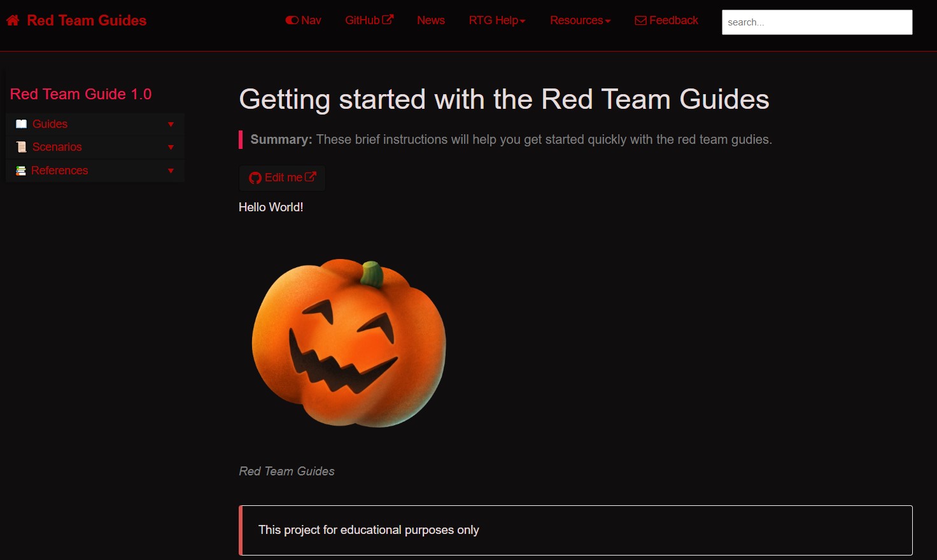Open the Red Team Guide 1.0 sidebar link
The width and height of the screenshot is (937, 560).
(81, 94)
